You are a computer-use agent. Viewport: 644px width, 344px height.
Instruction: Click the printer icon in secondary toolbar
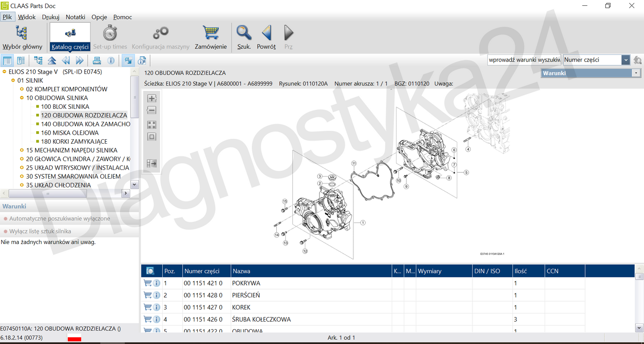tap(97, 61)
